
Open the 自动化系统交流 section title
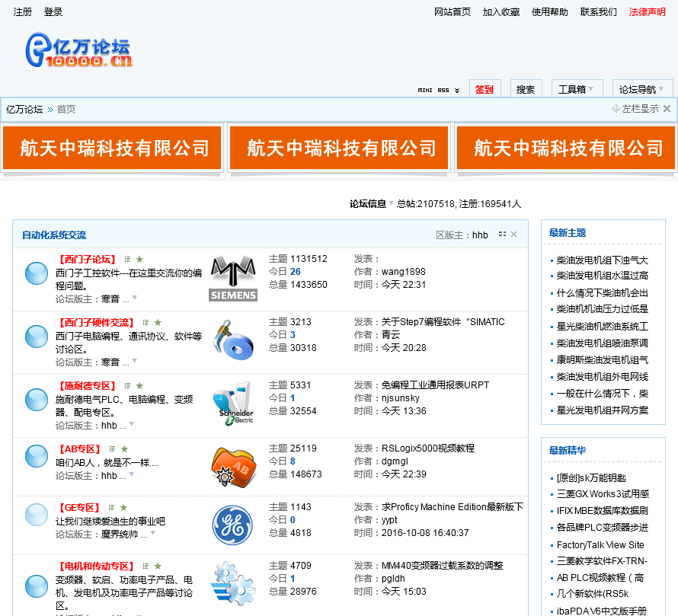tap(54, 235)
